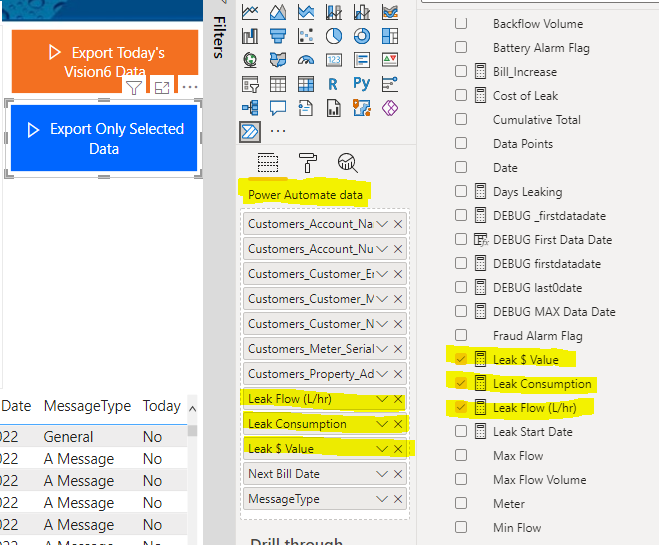The height and width of the screenshot is (545, 659).
Task: Check the Leak Start Date measure
Action: pos(461,431)
